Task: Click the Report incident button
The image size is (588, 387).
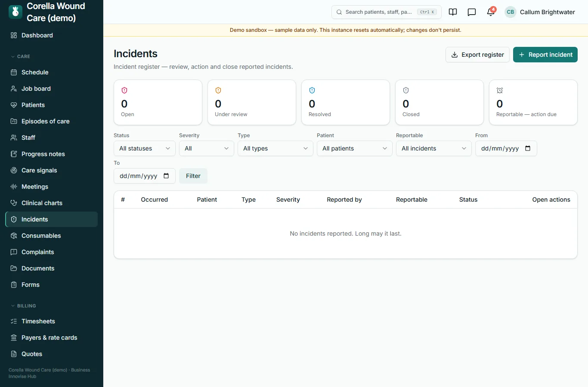Action: coord(545,55)
